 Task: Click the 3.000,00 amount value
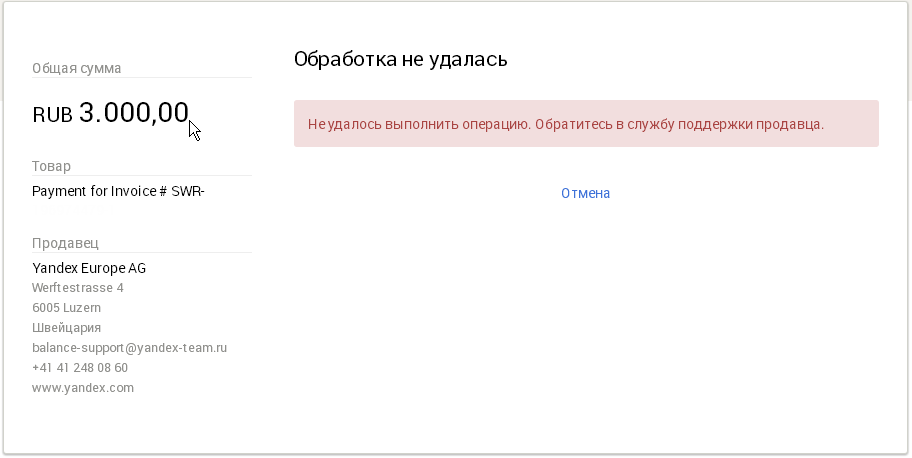(133, 113)
